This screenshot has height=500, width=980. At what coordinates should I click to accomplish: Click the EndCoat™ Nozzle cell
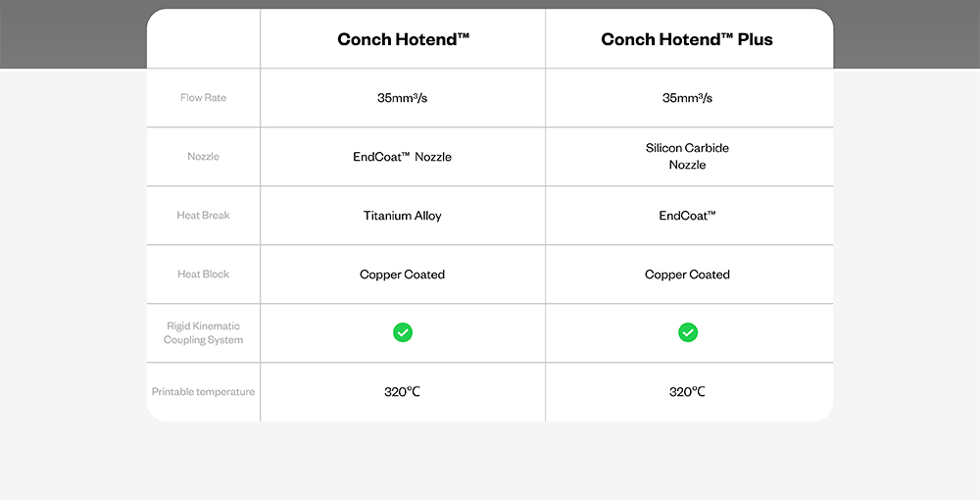403,157
